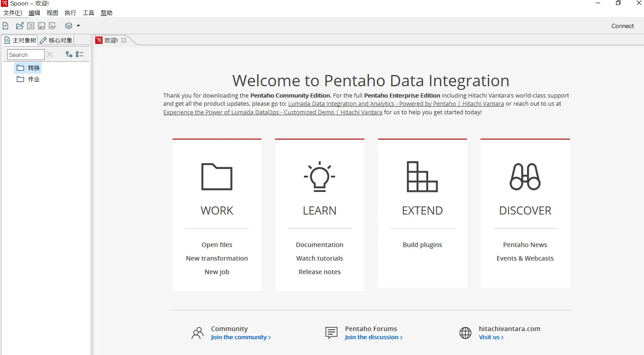Image resolution: width=644 pixels, height=355 pixels.
Task: Click the New transformation link
Action: [217, 258]
